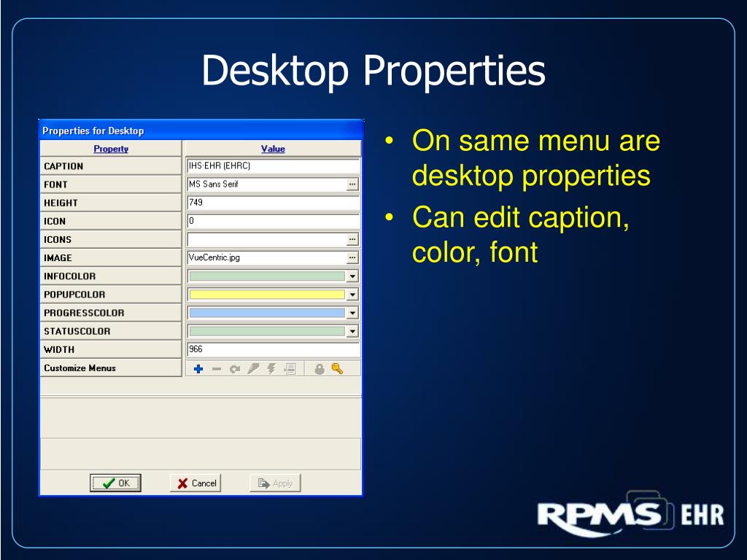
Task: Click the grayed refresh arrow icon
Action: point(235,369)
